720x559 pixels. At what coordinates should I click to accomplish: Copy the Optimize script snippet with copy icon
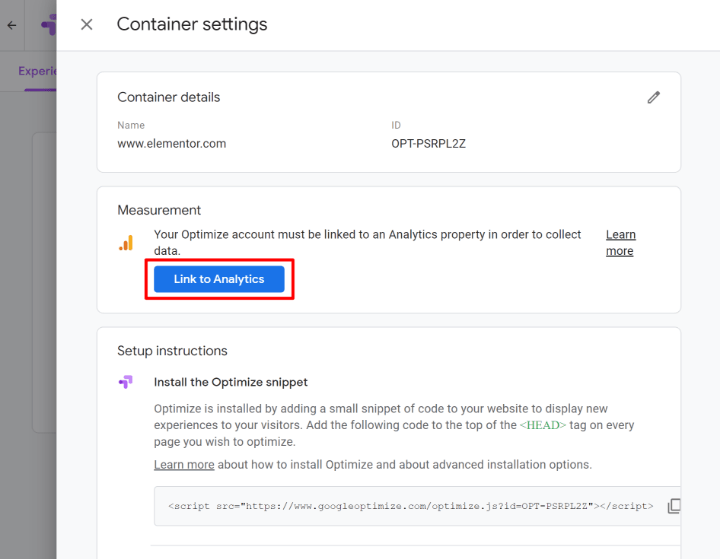pyautogui.click(x=674, y=506)
